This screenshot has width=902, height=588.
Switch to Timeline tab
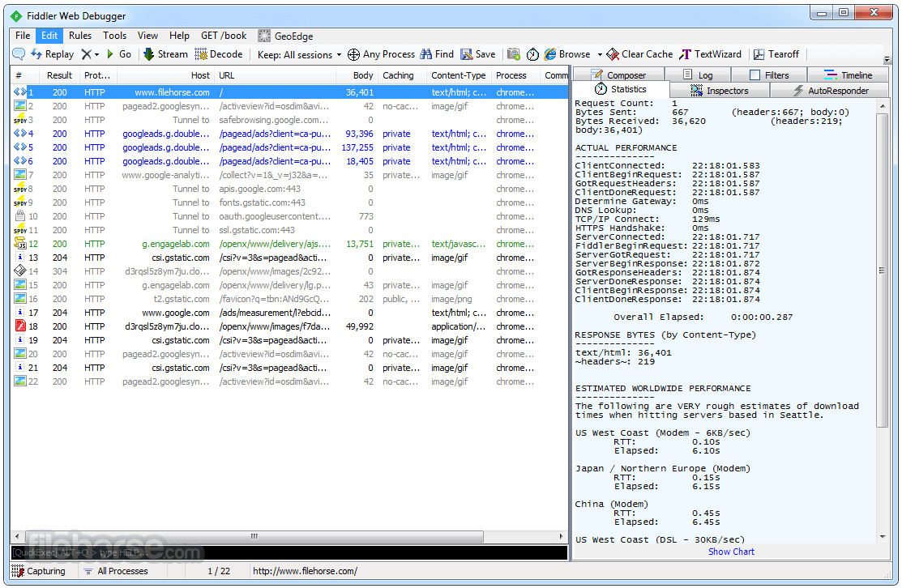[x=848, y=75]
